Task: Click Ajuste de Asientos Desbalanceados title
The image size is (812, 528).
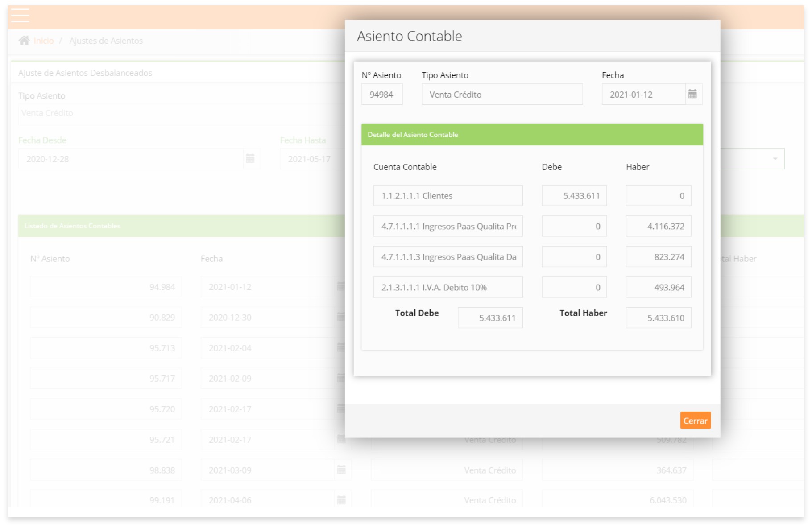Action: [x=85, y=73]
